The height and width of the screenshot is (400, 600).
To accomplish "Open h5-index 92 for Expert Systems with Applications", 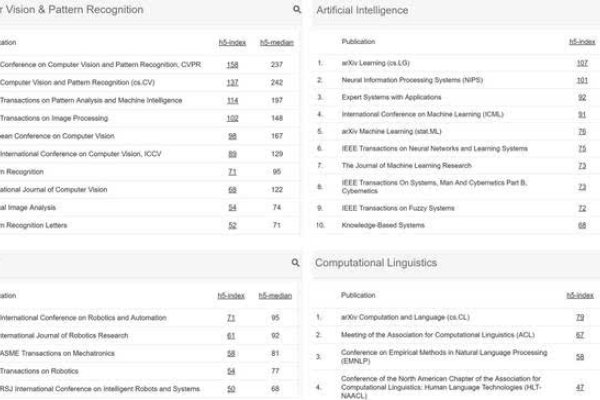I will pos(582,97).
